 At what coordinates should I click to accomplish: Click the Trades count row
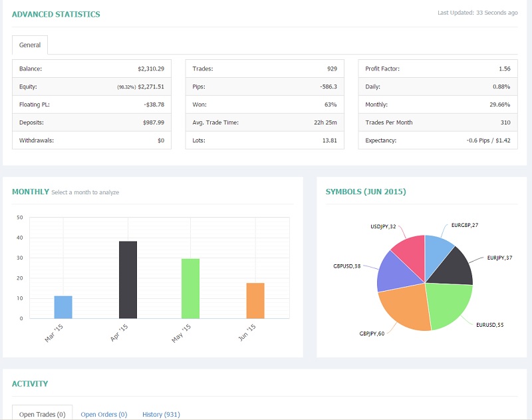coord(265,69)
